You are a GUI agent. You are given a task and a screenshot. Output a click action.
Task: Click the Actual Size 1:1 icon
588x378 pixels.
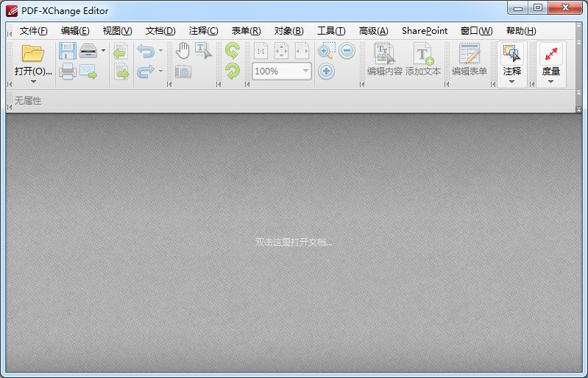click(261, 51)
